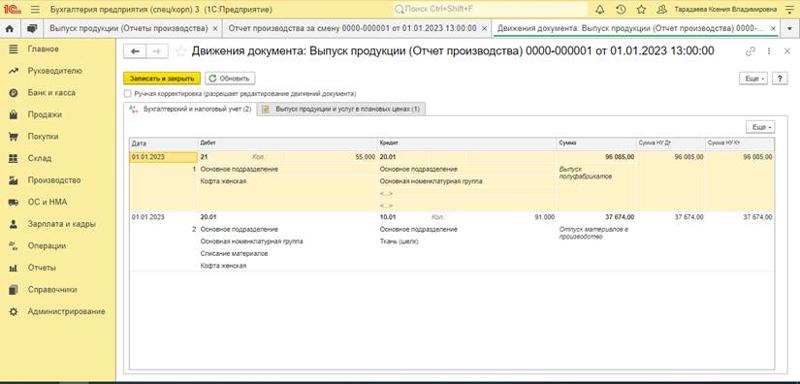
Task: Go back with the left arrow
Action: tap(135, 51)
